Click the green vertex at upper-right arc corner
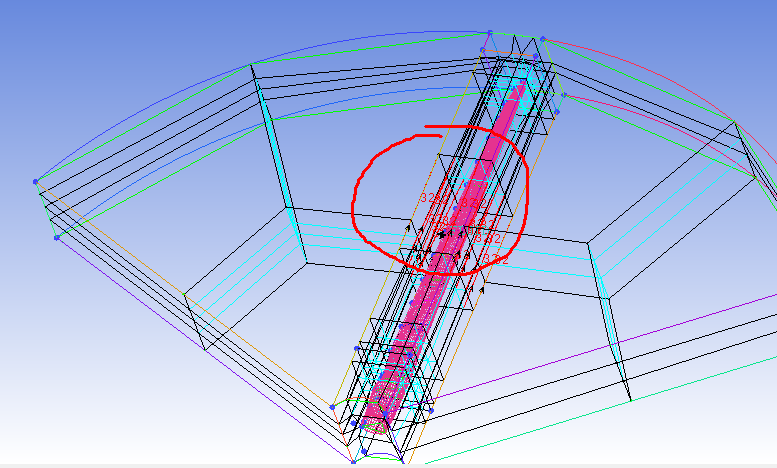Image resolution: width=777 pixels, height=468 pixels. click(733, 122)
